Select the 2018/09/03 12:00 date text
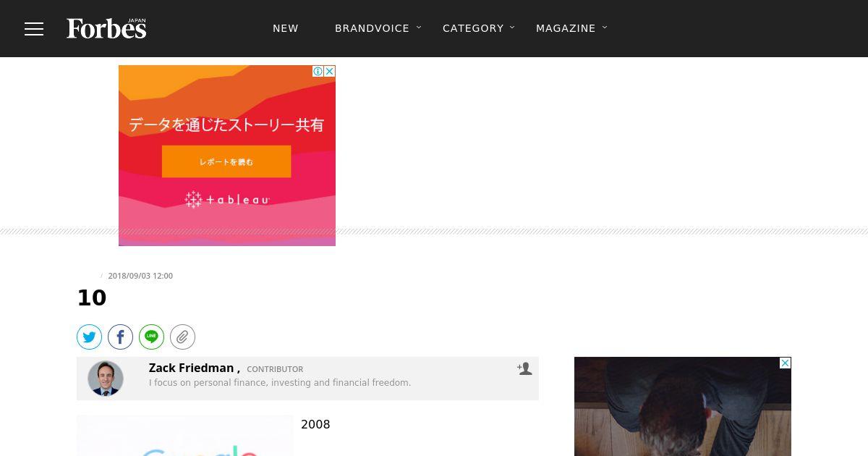Screen dimensions: 868x456 (x=140, y=276)
